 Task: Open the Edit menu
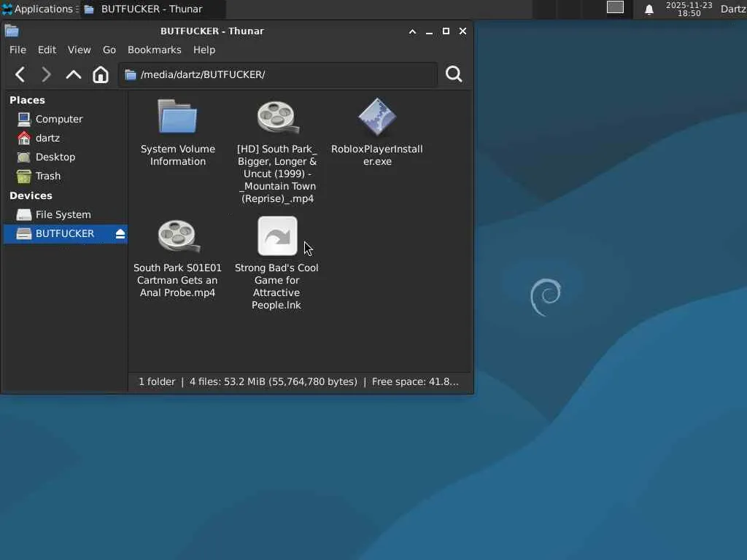click(x=47, y=50)
